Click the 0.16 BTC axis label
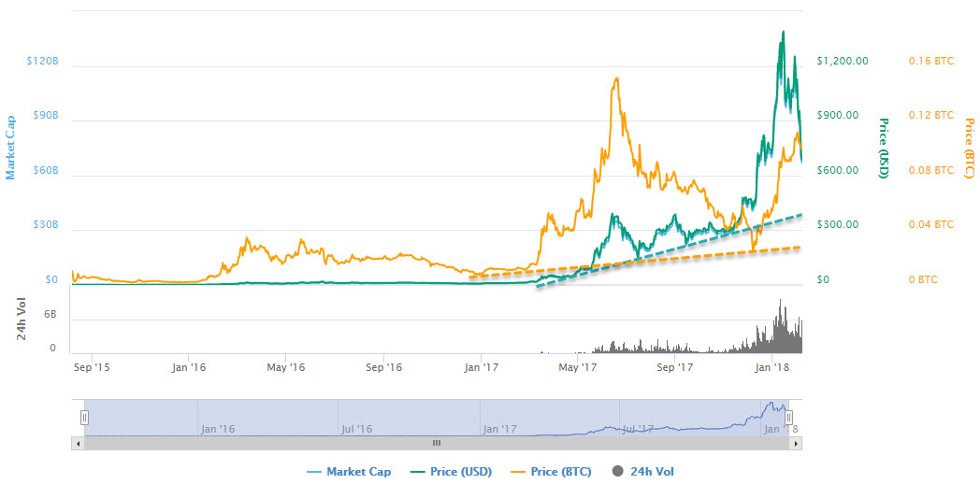This screenshot has width=980, height=484. [930, 62]
